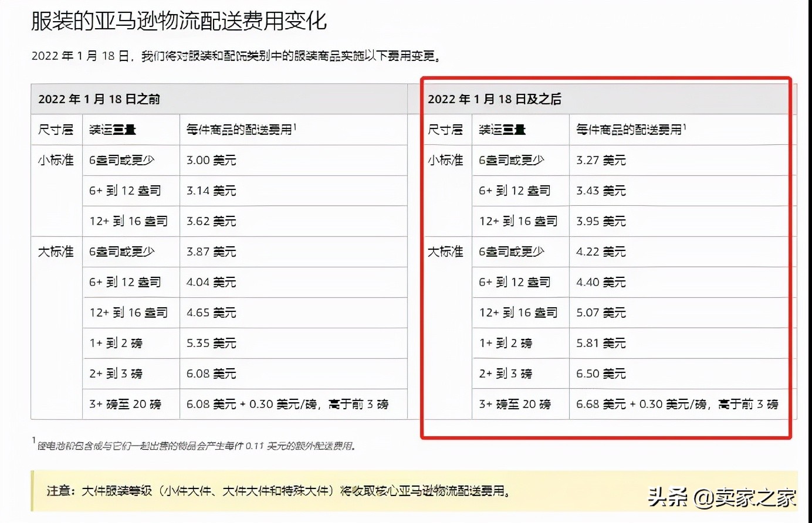Click 6+ 到 12 盎司 in the 3.14 美元 row
Viewport: 812px width, 523px height.
[x=125, y=191]
